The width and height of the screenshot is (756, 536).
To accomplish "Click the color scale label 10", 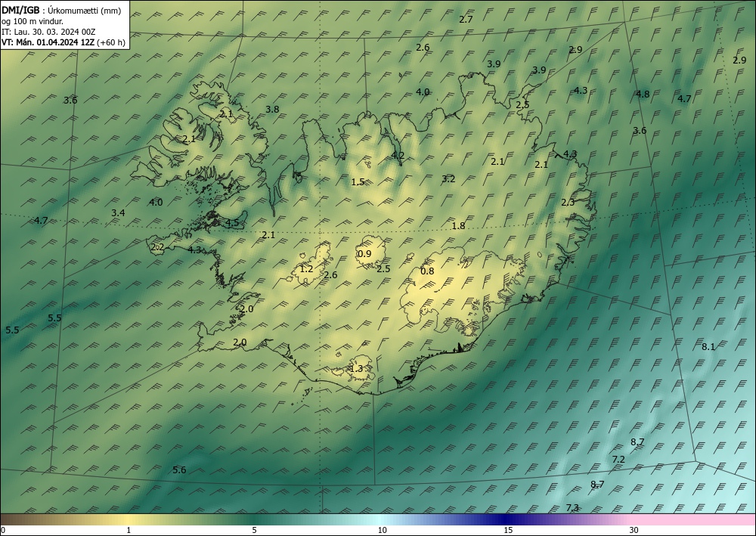I will coord(382,531).
